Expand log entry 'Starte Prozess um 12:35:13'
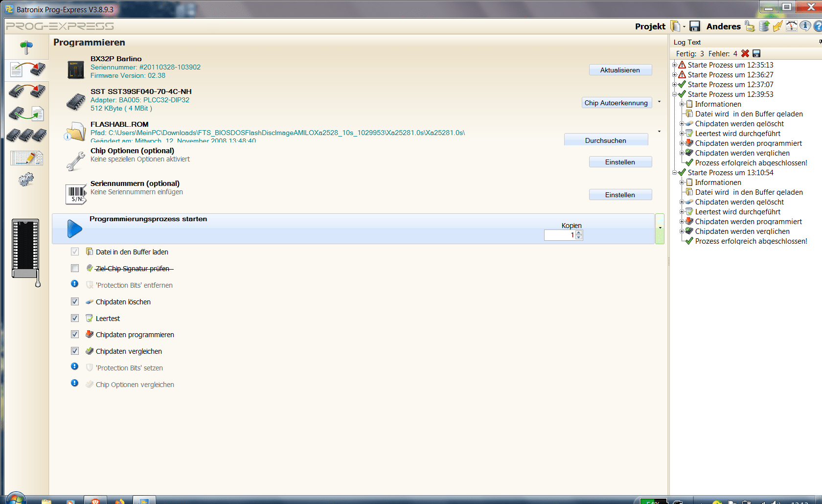Image resolution: width=822 pixels, height=504 pixels. (x=674, y=65)
